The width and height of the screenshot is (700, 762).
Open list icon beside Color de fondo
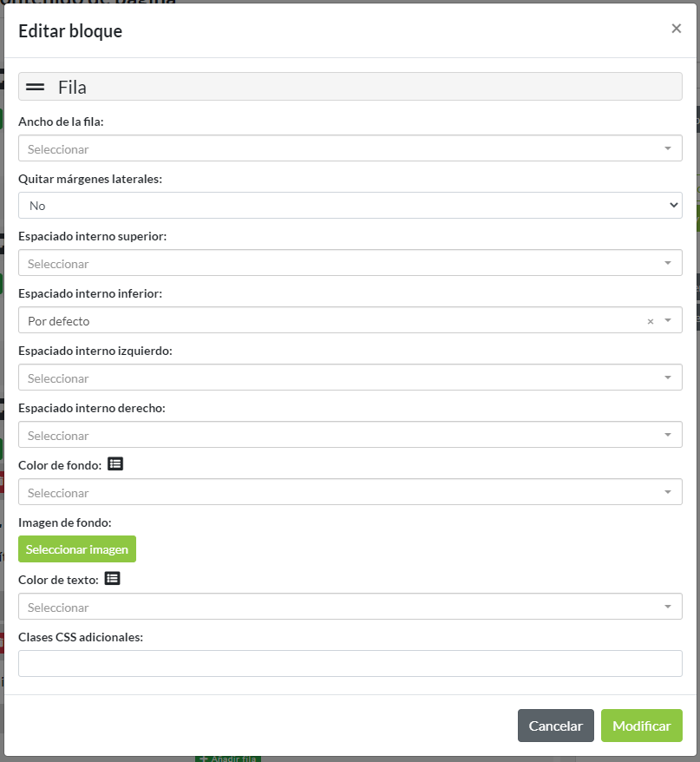pyautogui.click(x=114, y=464)
